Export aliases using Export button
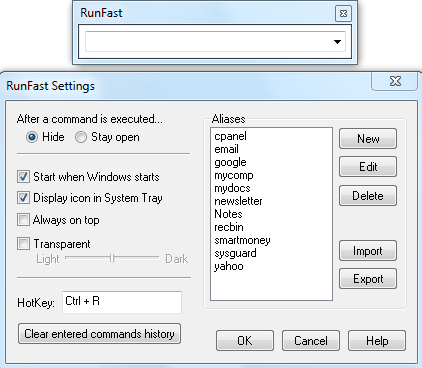Image resolution: width=422 pixels, height=368 pixels. (x=368, y=279)
